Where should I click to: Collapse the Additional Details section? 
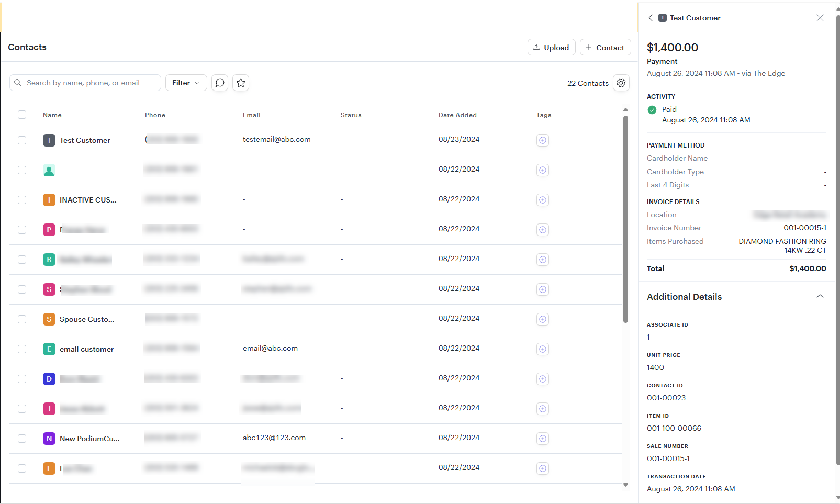820,296
